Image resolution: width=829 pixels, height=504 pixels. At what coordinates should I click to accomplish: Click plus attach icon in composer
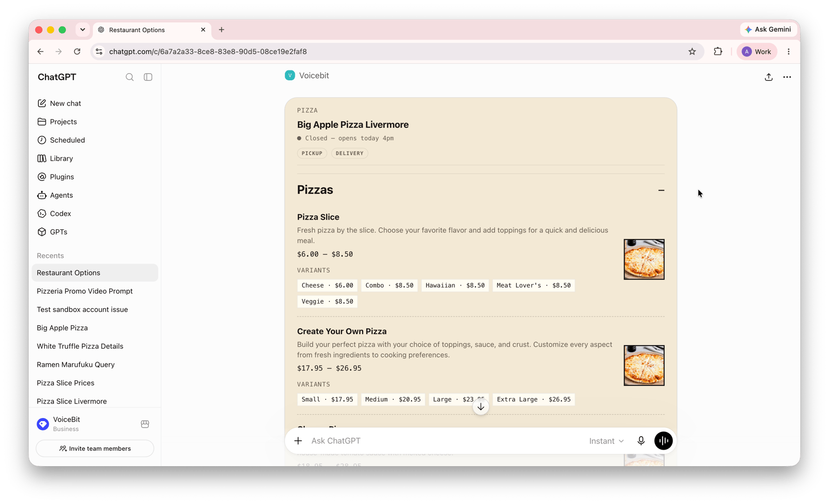pos(298,441)
